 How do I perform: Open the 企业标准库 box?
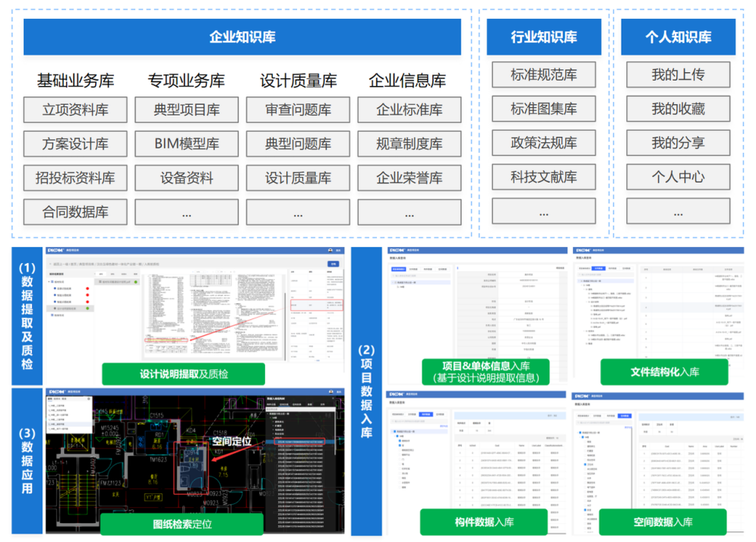click(410, 110)
